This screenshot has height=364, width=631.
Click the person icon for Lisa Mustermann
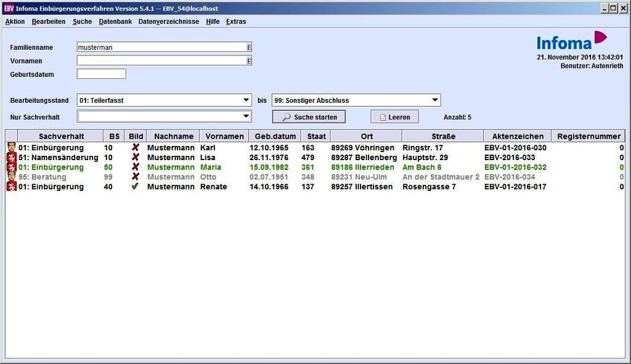click(11, 158)
